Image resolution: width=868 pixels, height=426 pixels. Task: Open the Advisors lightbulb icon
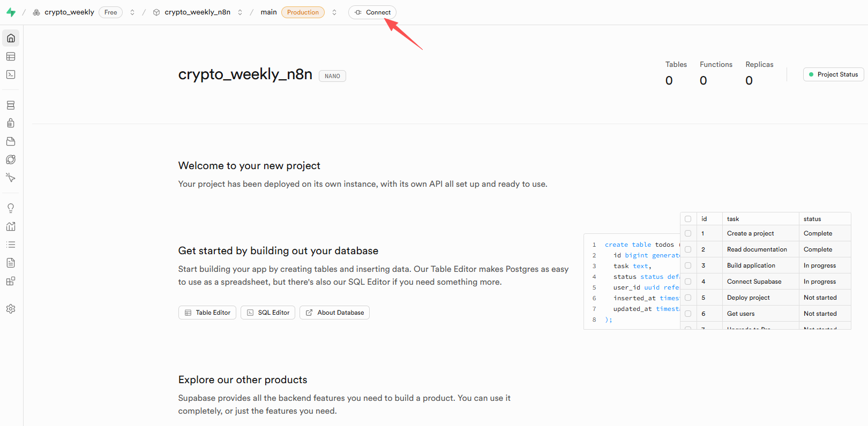[11, 208]
